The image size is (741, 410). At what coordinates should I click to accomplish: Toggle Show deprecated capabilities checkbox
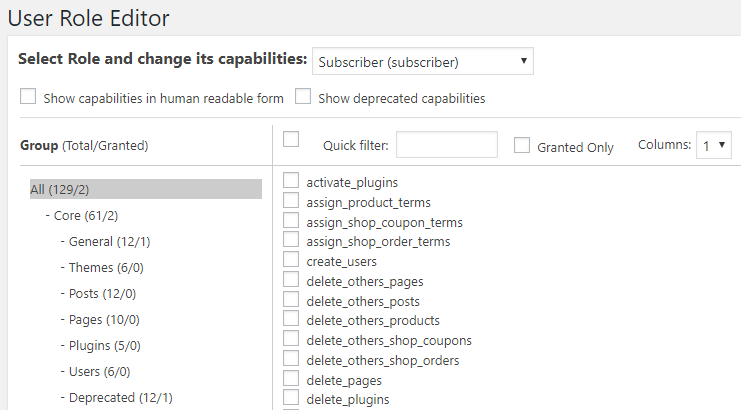point(303,97)
